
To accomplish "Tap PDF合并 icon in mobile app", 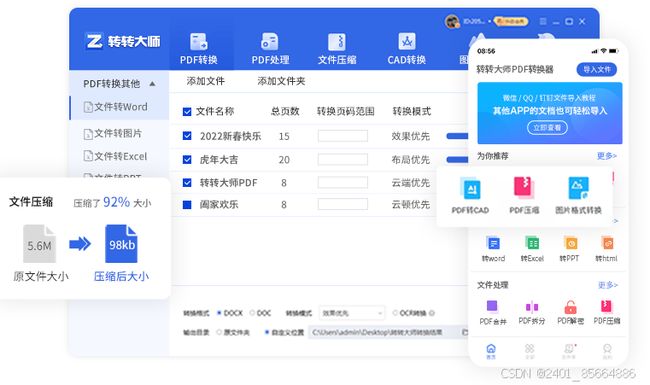I will (x=492, y=307).
